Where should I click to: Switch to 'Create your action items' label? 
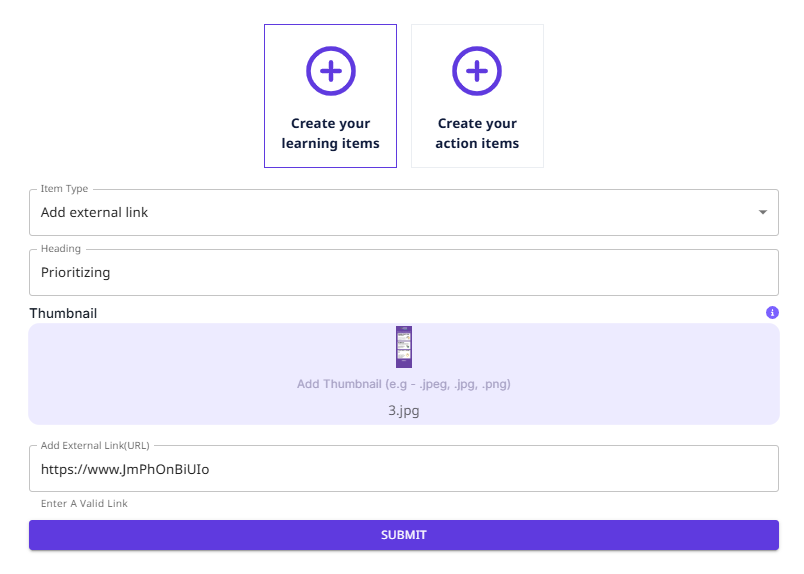coord(477,133)
